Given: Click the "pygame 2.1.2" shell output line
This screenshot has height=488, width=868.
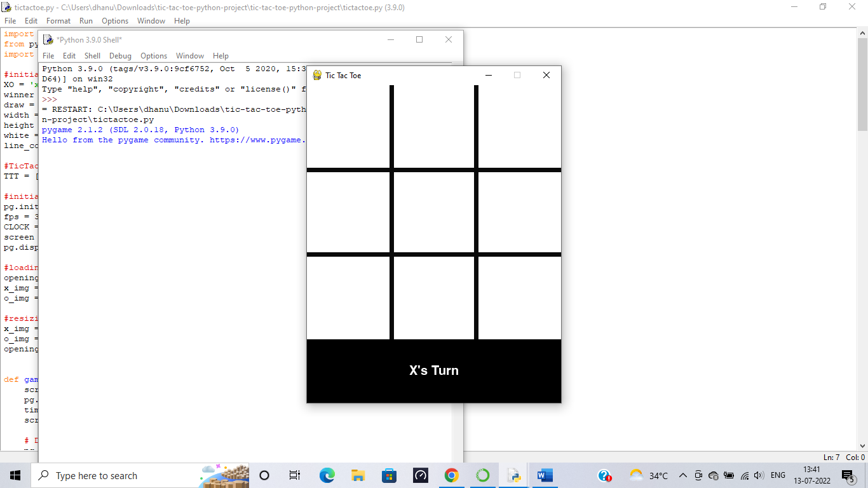Looking at the screenshot, I should (x=140, y=130).
